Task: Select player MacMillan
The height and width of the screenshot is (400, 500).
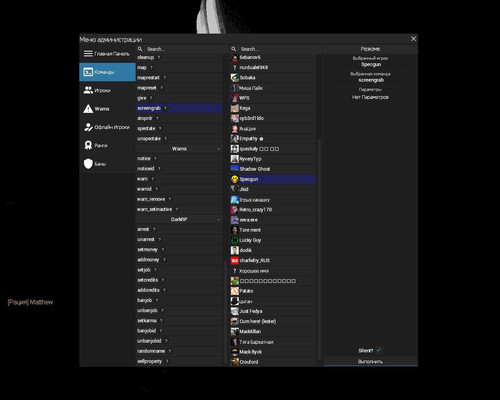Action: click(x=273, y=332)
